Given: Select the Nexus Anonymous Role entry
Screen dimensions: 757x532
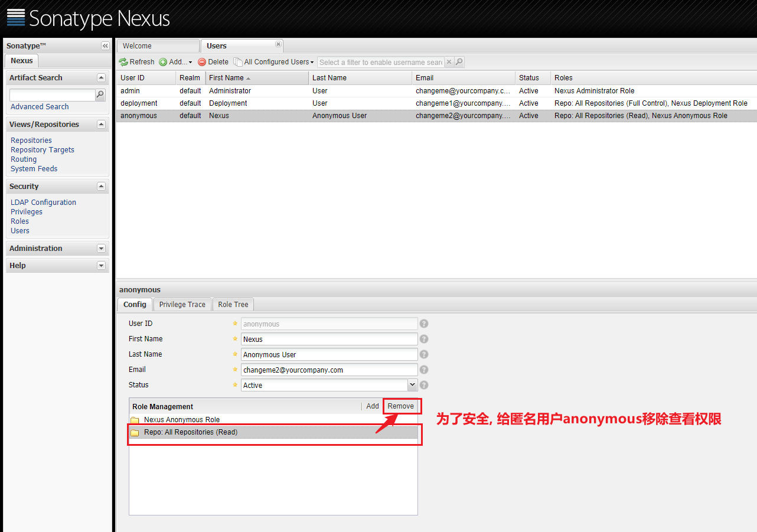Looking at the screenshot, I should click(273, 420).
